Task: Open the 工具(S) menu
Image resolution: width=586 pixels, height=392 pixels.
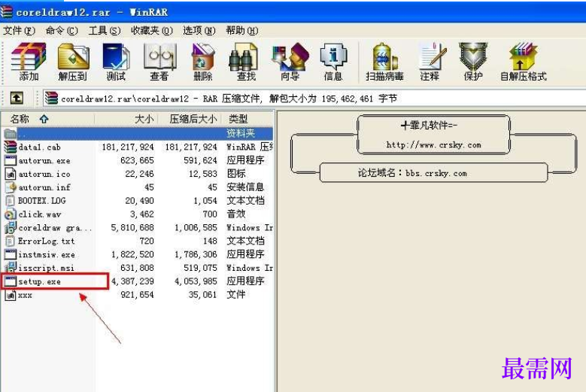Action: coord(105,31)
